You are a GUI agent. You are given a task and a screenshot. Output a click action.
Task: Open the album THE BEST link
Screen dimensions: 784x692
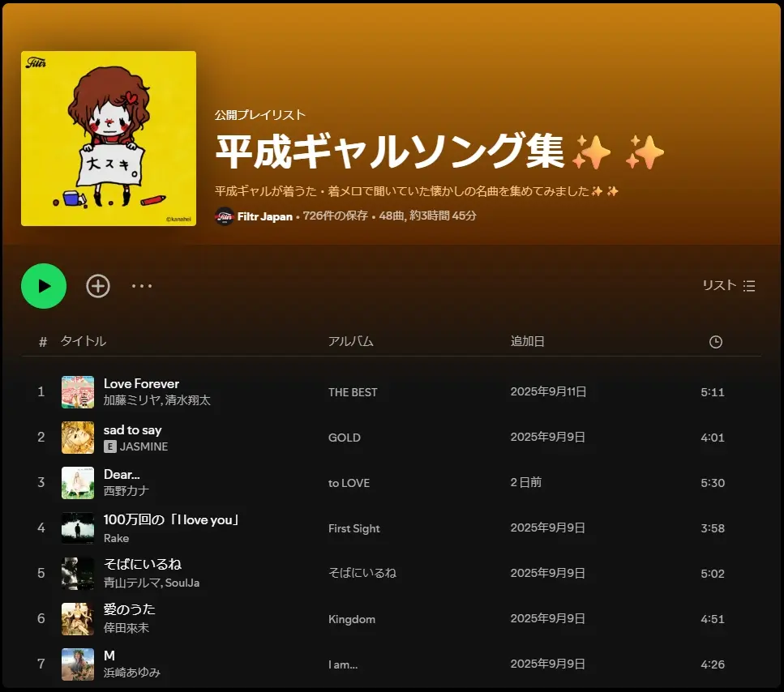click(353, 392)
